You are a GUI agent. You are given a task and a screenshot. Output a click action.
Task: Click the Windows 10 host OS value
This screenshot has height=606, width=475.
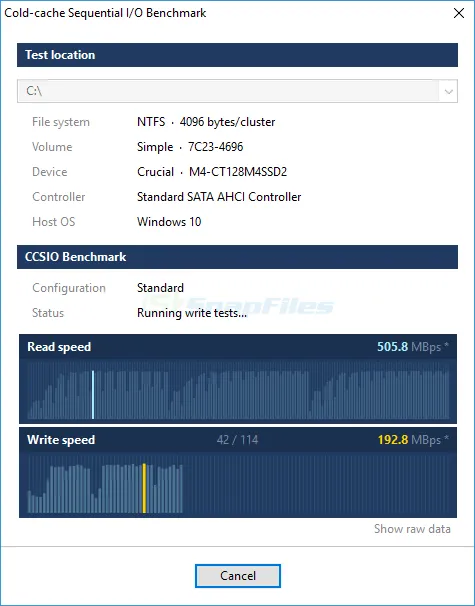point(169,222)
